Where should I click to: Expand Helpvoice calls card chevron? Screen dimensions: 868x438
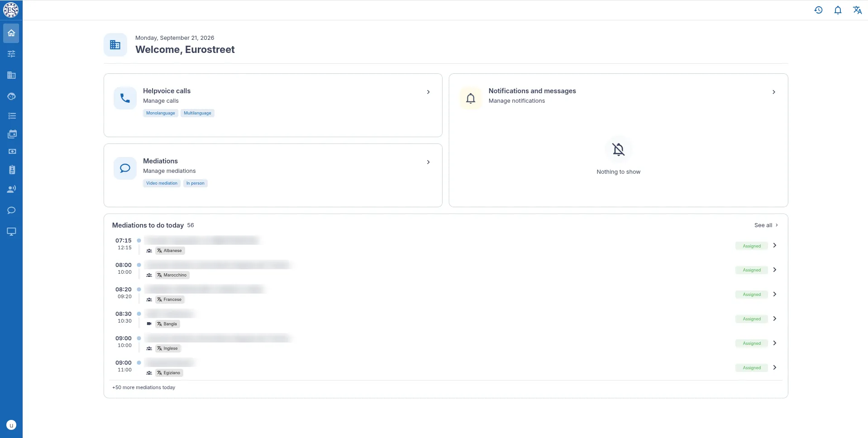(428, 92)
